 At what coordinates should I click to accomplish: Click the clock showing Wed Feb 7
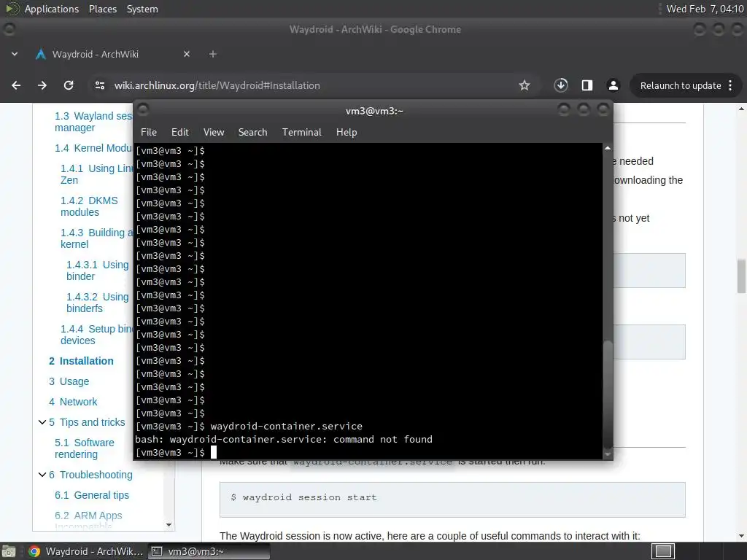(x=705, y=9)
